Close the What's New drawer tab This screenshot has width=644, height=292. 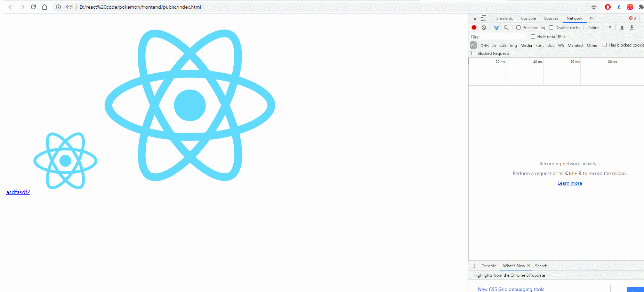click(529, 266)
